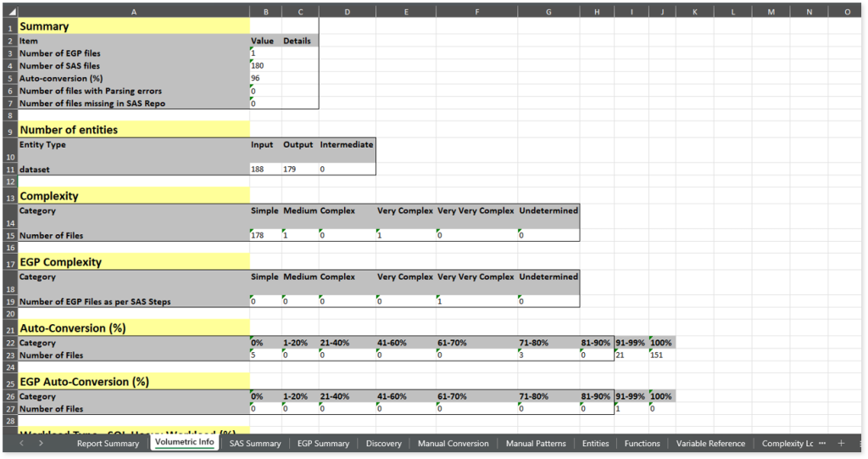Select column A header
This screenshot has width=868, height=459.
(135, 11)
